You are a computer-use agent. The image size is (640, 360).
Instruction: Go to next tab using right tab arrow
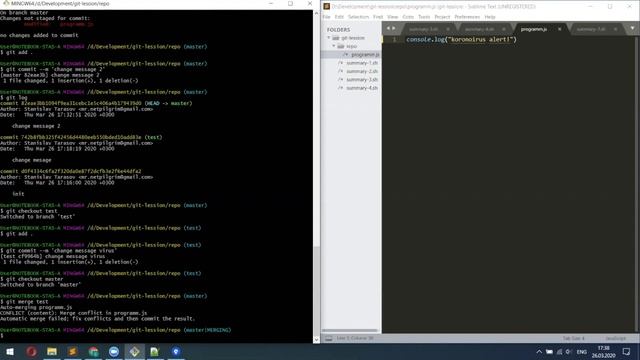coord(394,28)
